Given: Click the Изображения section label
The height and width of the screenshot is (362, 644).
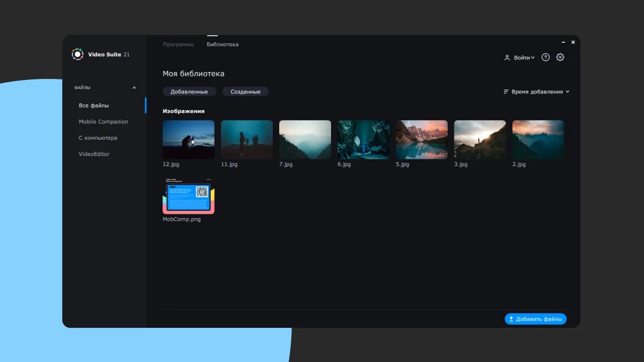Looking at the screenshot, I should coord(184,111).
